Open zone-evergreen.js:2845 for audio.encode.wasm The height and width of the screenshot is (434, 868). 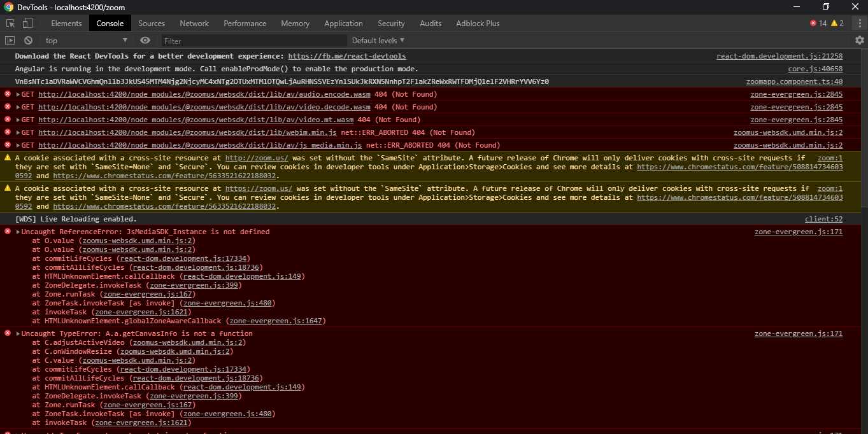tap(796, 94)
